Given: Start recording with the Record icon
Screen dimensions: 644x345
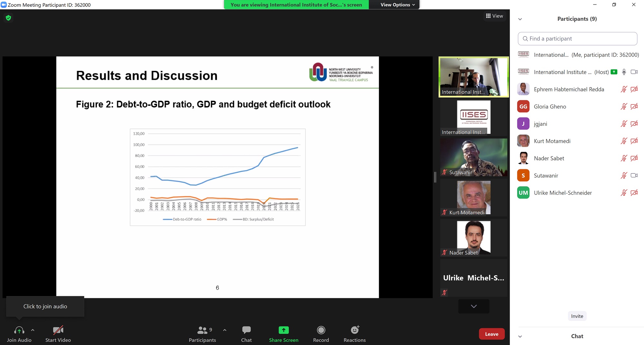Looking at the screenshot, I should [x=321, y=330].
